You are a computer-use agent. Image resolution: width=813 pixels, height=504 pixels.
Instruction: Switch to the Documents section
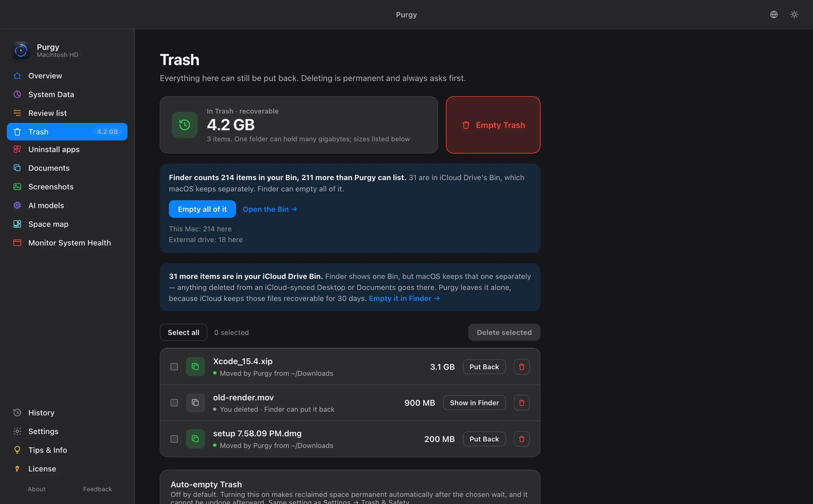point(67,168)
